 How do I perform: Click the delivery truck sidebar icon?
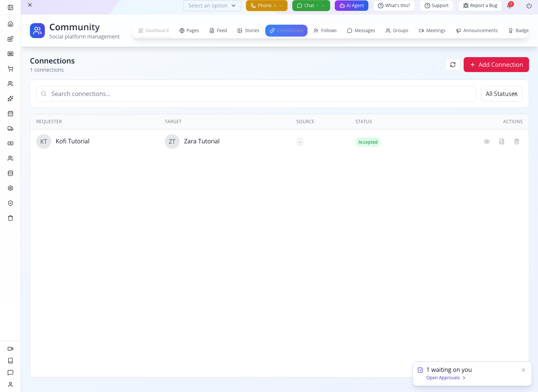[x=10, y=128]
